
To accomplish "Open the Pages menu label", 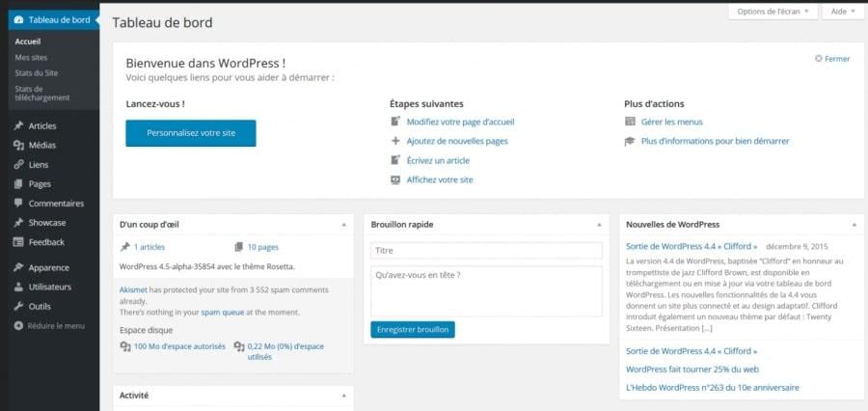I will point(40,184).
